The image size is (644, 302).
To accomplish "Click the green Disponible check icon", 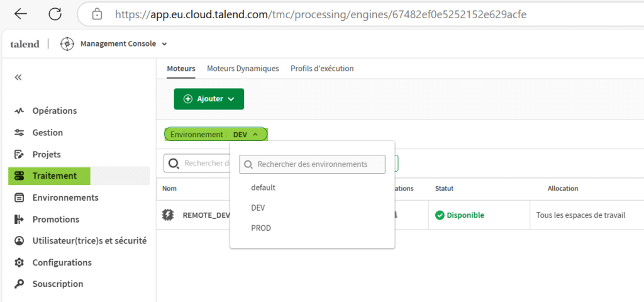I will click(x=440, y=215).
